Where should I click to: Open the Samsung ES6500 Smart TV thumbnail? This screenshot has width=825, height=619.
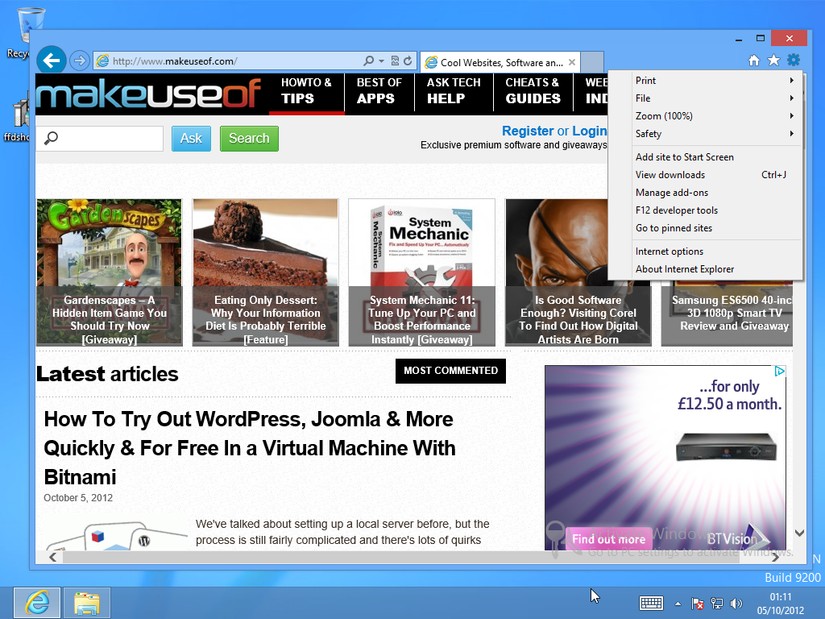[727, 313]
